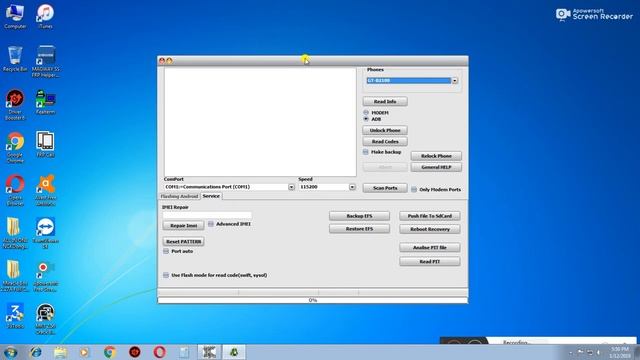The width and height of the screenshot is (640, 360).
Task: Click the progress bar showing 0%
Action: click(313, 300)
